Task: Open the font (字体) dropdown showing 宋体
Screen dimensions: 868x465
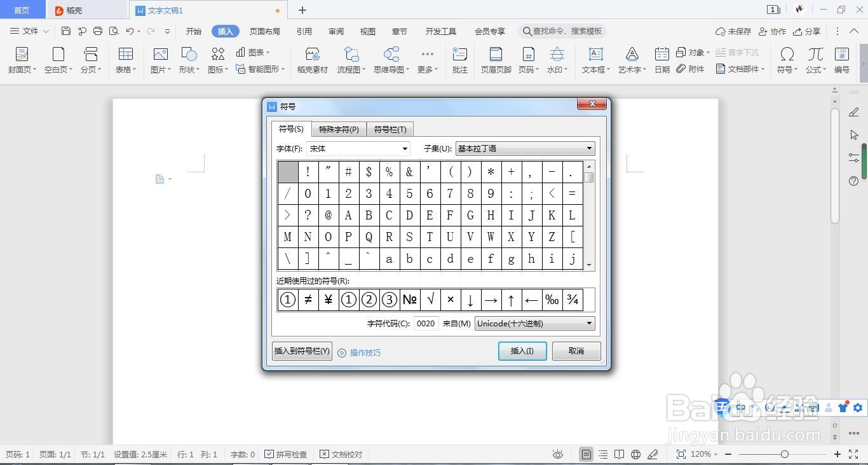Action: coord(405,148)
